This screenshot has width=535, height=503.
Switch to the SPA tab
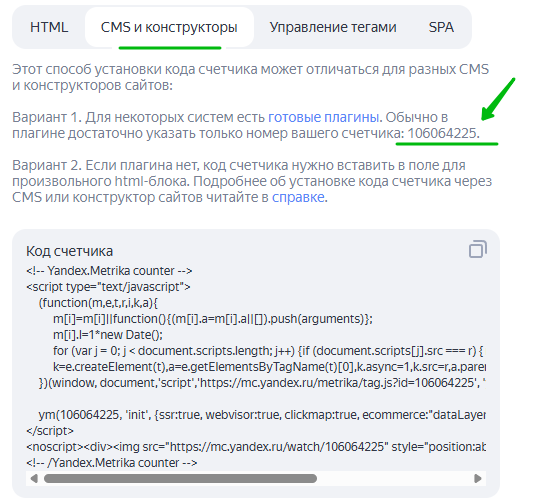coord(441,27)
